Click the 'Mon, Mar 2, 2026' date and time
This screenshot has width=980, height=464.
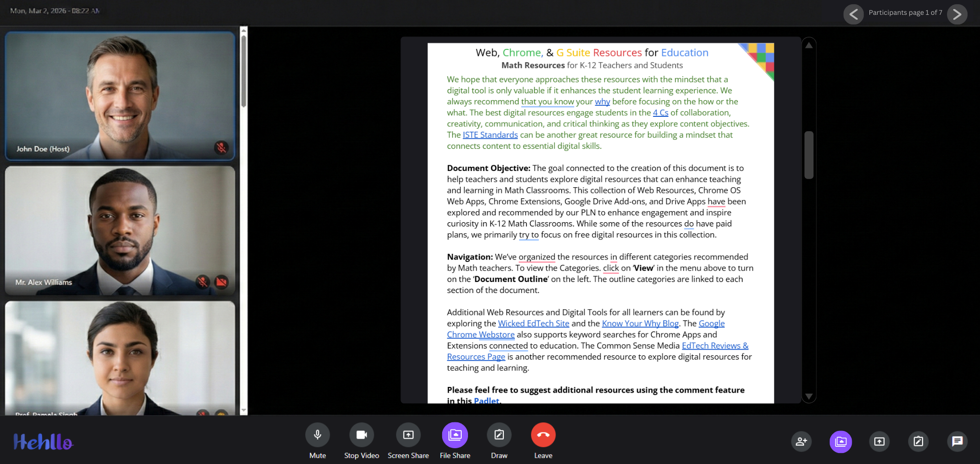click(x=55, y=11)
